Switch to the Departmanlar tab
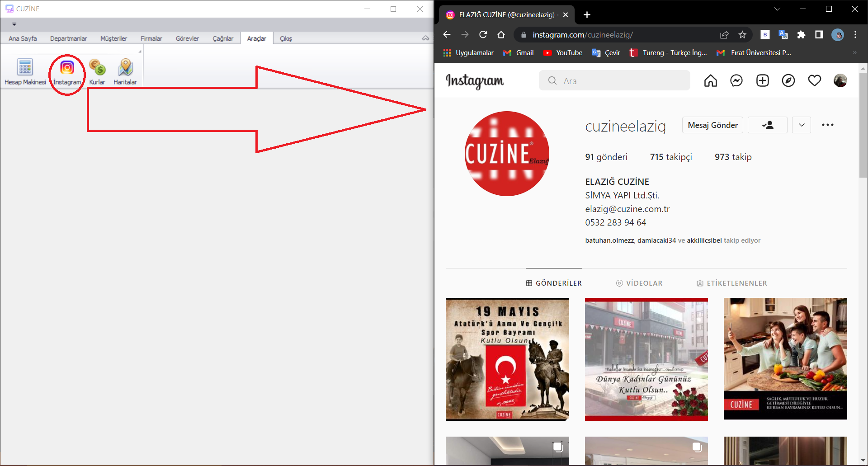 point(68,38)
